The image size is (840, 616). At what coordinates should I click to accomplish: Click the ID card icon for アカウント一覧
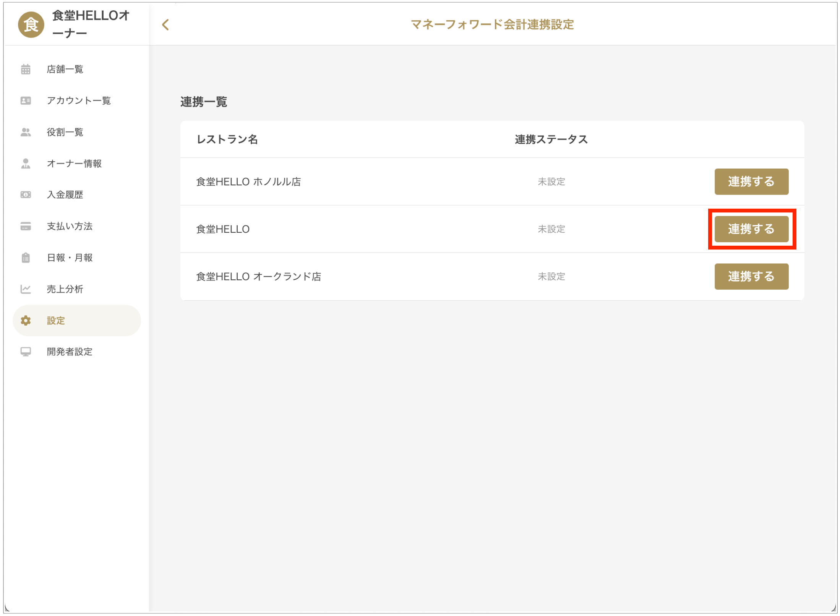[x=26, y=101]
